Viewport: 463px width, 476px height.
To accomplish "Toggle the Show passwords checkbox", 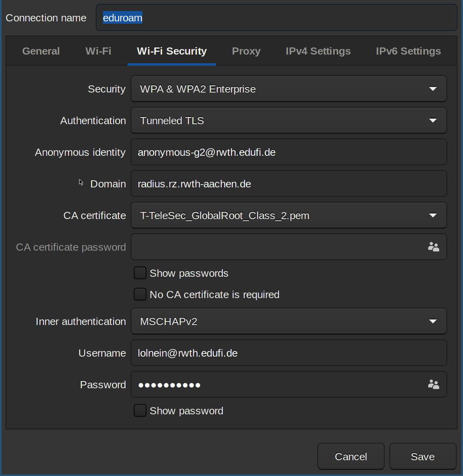I will [140, 273].
